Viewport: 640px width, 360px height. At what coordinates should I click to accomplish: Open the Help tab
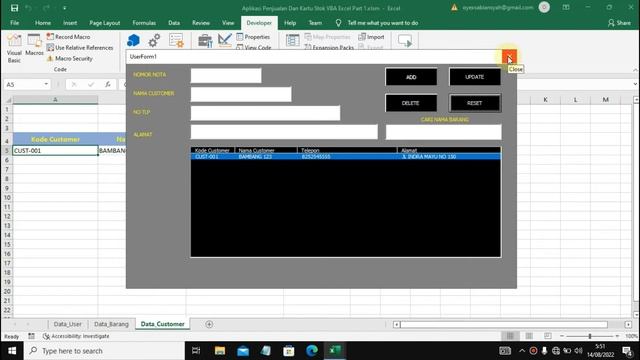point(290,23)
